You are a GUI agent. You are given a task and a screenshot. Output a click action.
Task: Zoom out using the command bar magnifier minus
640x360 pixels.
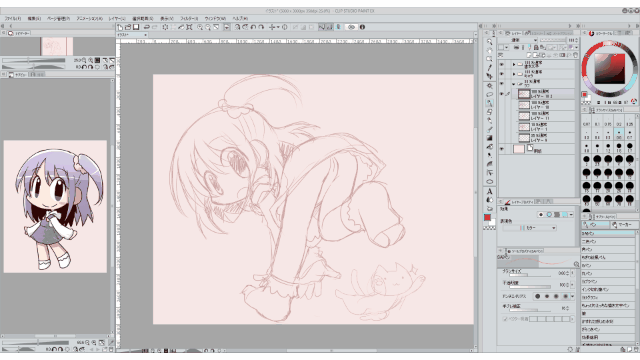208,27
